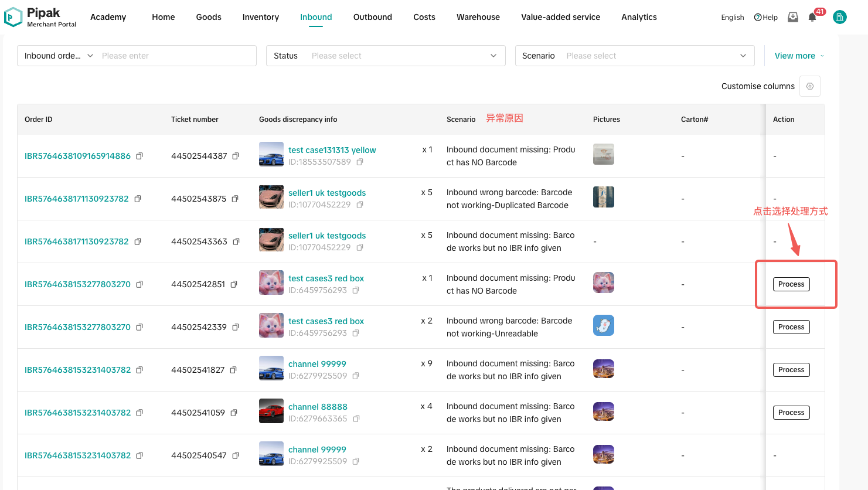
Task: Copy goods ID 6459756293 in the 44502542851 row
Action: tap(356, 290)
